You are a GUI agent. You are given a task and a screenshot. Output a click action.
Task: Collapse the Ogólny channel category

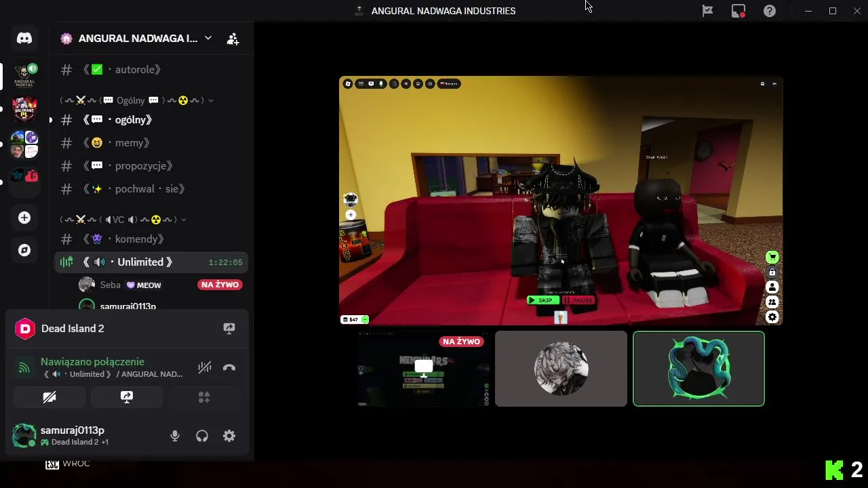click(137, 100)
